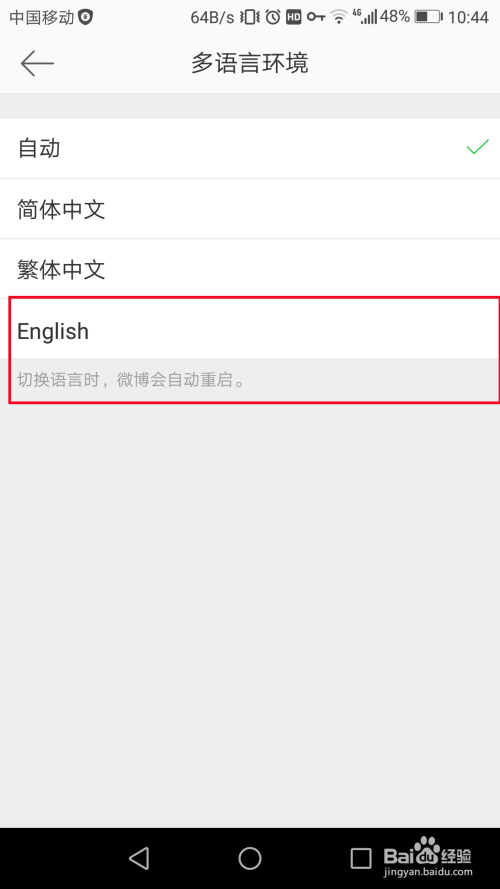This screenshot has height=889, width=500.
Task: Select 繁体中文 as the language
Action: 250,269
